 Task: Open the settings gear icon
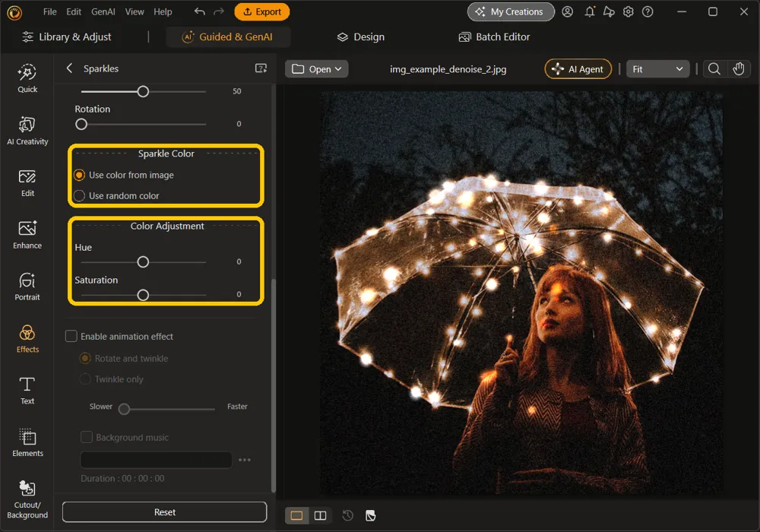(629, 11)
